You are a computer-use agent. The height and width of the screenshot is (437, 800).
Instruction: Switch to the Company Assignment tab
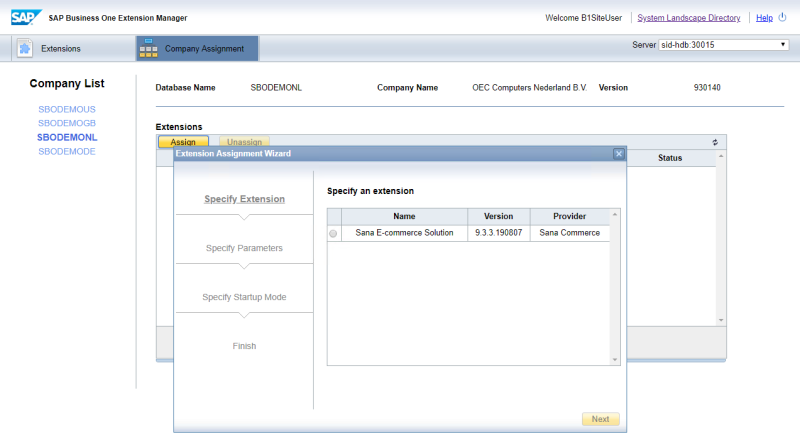tap(197, 48)
